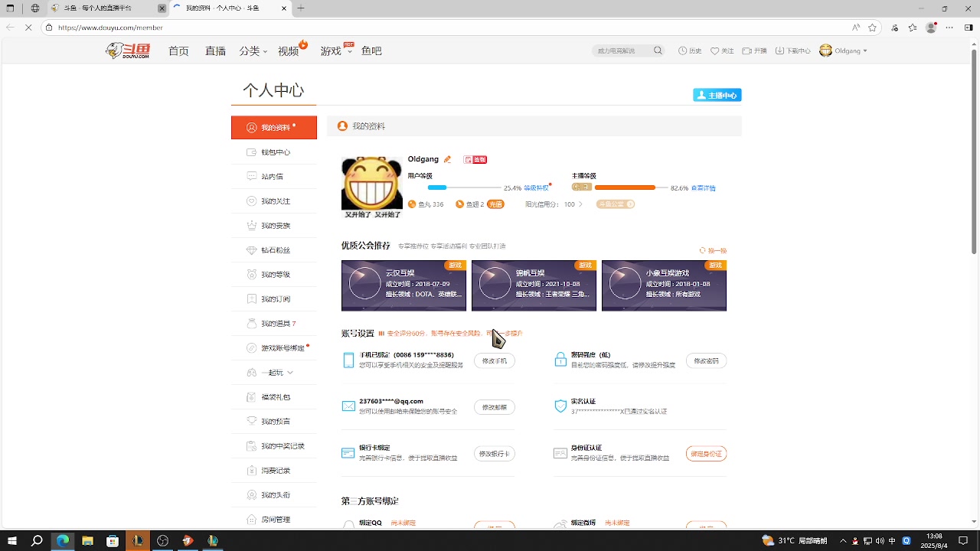Open 我的中奖记录 in the sidebar

274,445
